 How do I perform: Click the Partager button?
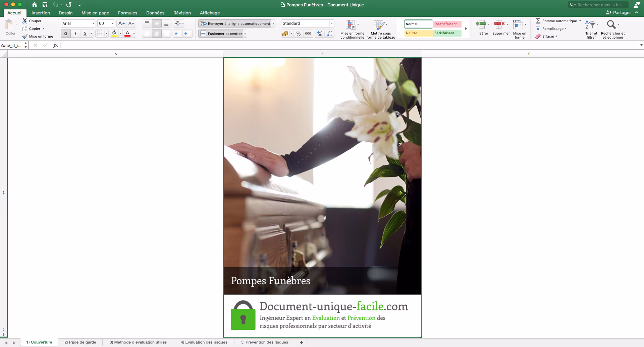pyautogui.click(x=619, y=13)
